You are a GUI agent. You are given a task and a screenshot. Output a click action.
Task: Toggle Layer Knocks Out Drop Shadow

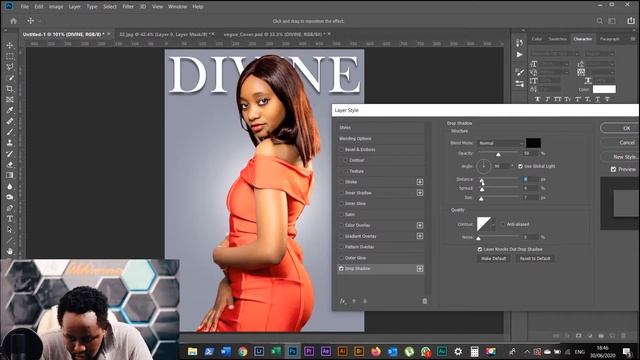(480, 249)
